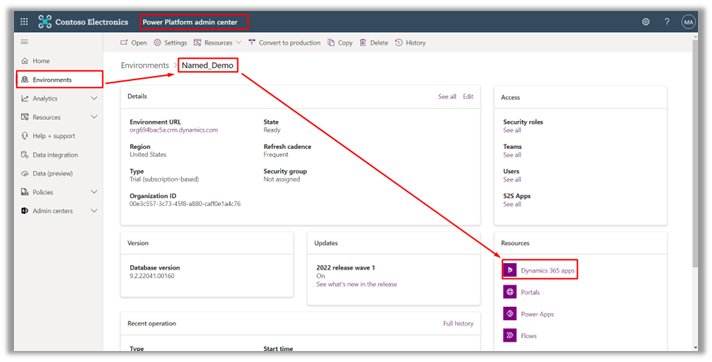Open the MA account avatar
Screen dimensions: 712x362
[x=688, y=22]
